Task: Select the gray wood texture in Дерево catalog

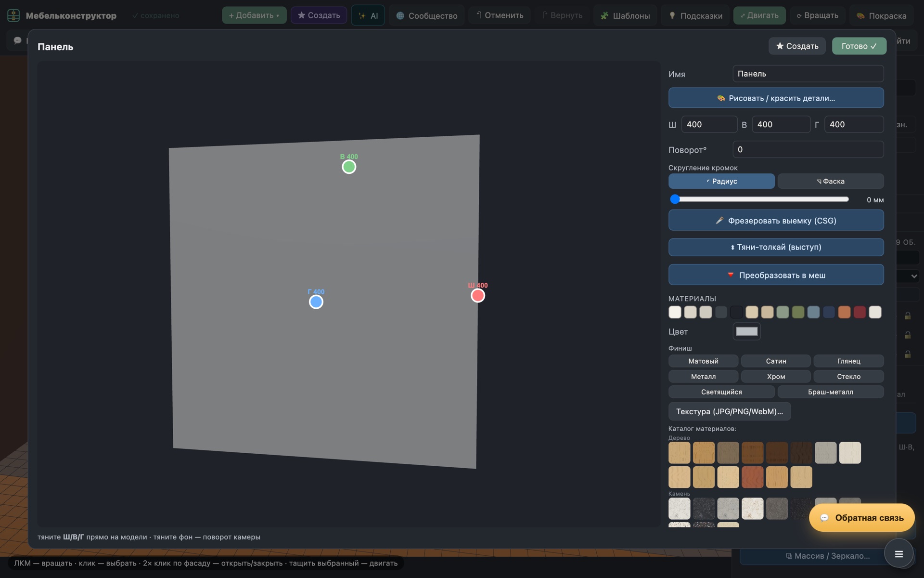Action: click(x=825, y=453)
